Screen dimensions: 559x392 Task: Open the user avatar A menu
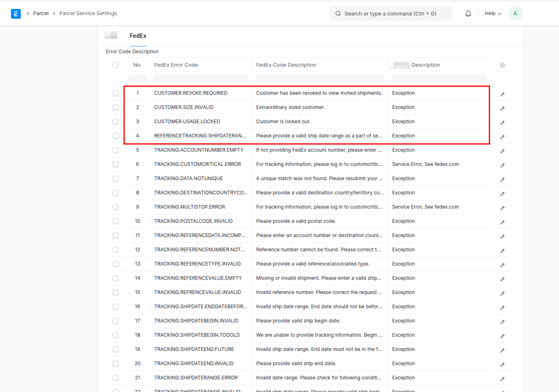[515, 13]
